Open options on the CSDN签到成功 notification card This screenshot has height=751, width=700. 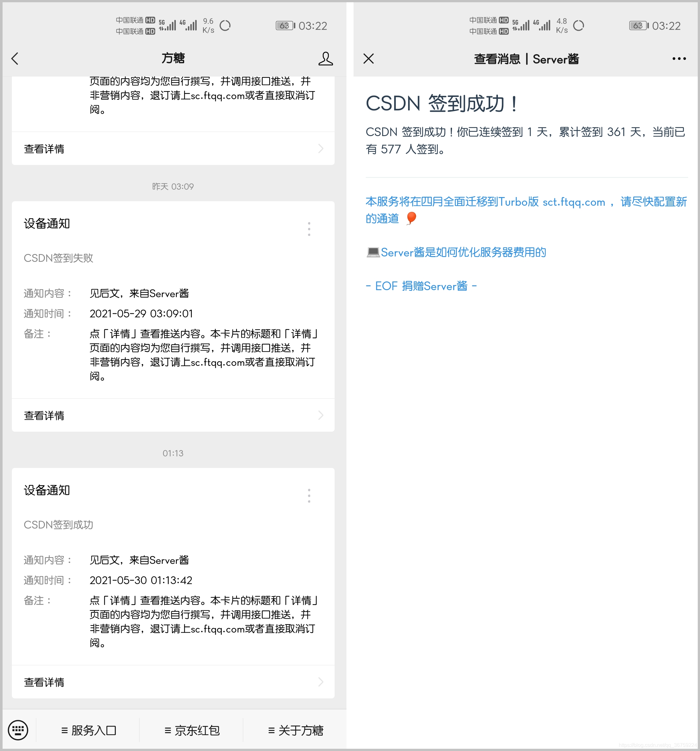[x=309, y=495]
